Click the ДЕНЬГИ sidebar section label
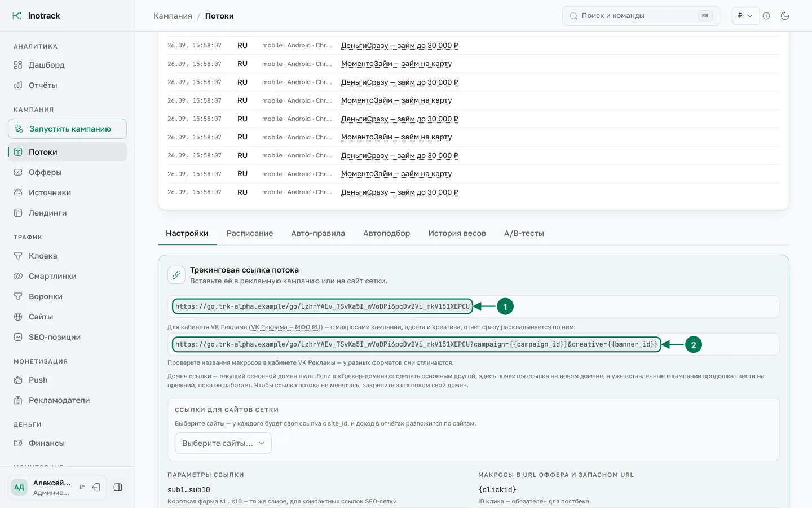Screen dimensions: 812x508 pyautogui.click(x=28, y=424)
